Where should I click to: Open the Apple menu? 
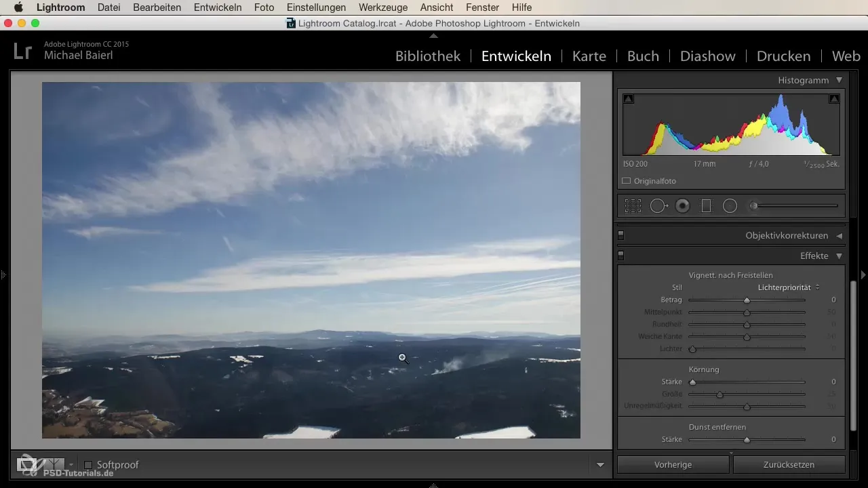click(x=18, y=7)
